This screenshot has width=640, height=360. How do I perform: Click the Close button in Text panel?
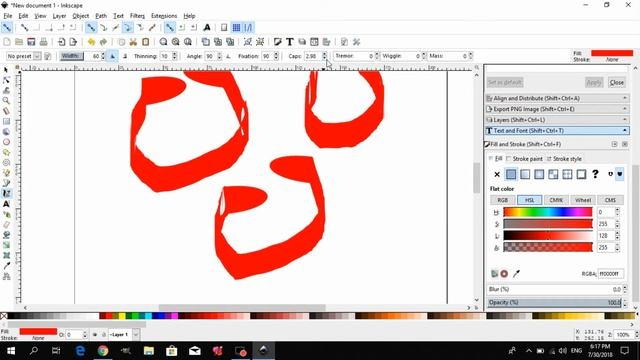coord(616,82)
